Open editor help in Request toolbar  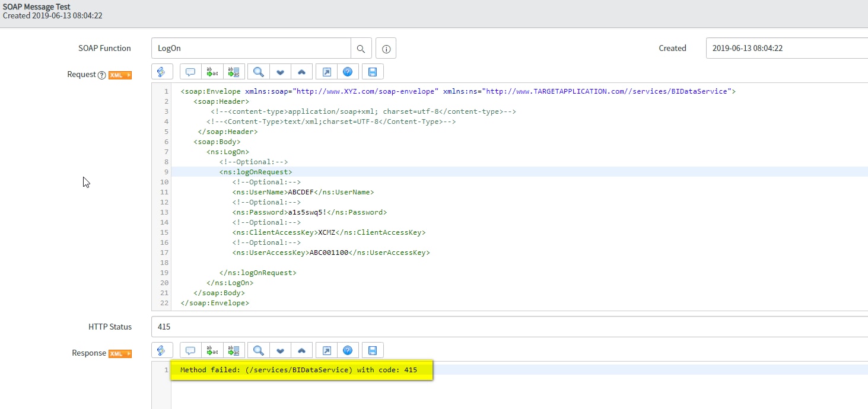tap(348, 72)
